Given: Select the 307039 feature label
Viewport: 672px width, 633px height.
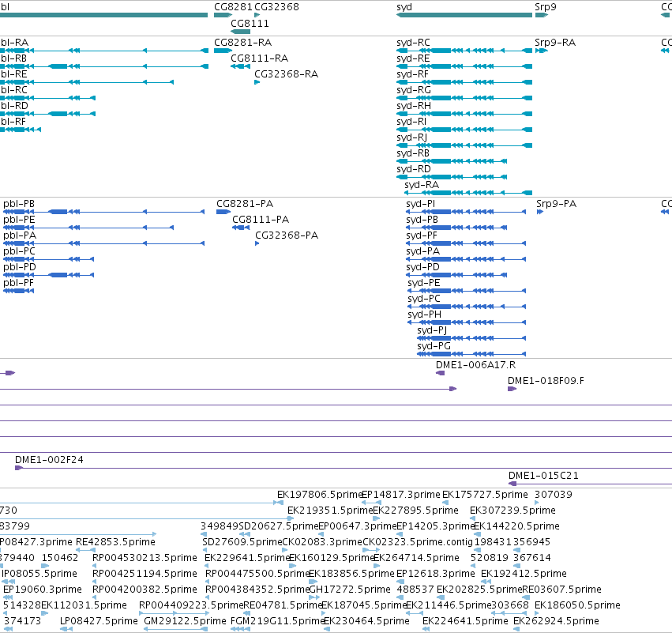Looking at the screenshot, I should [x=554, y=495].
